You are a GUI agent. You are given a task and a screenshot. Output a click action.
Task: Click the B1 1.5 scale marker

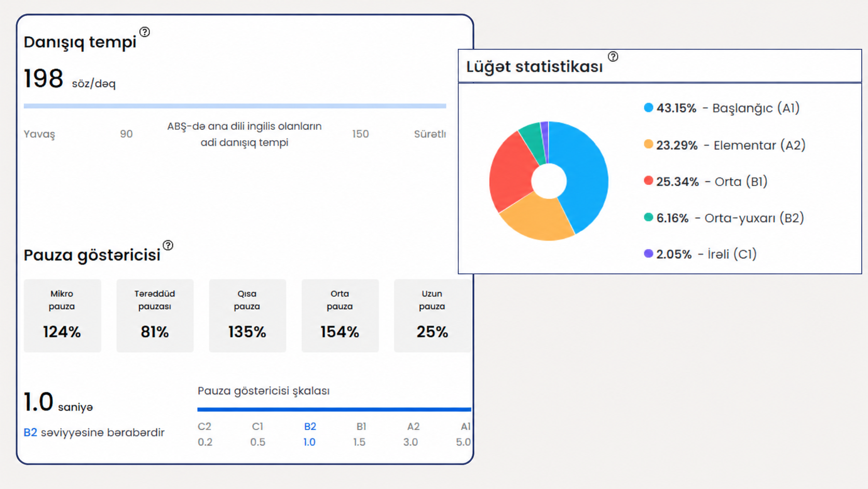[x=360, y=434]
